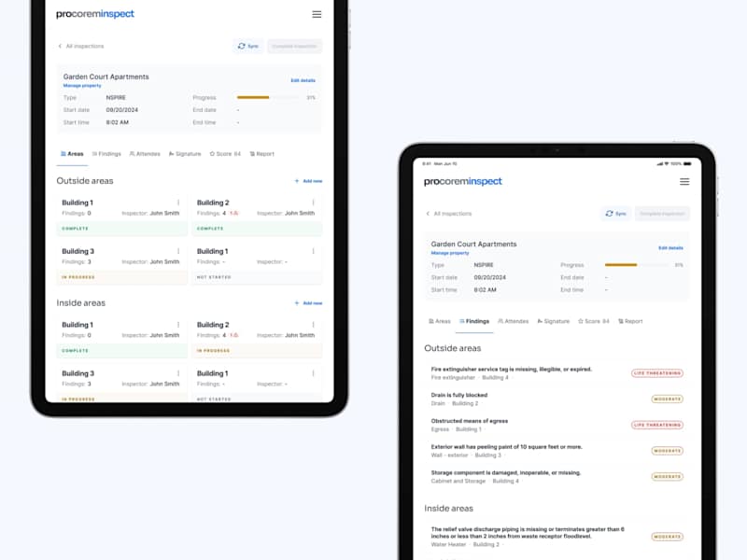
Task: Open inside Building 2 in-progress card
Action: click(257, 337)
